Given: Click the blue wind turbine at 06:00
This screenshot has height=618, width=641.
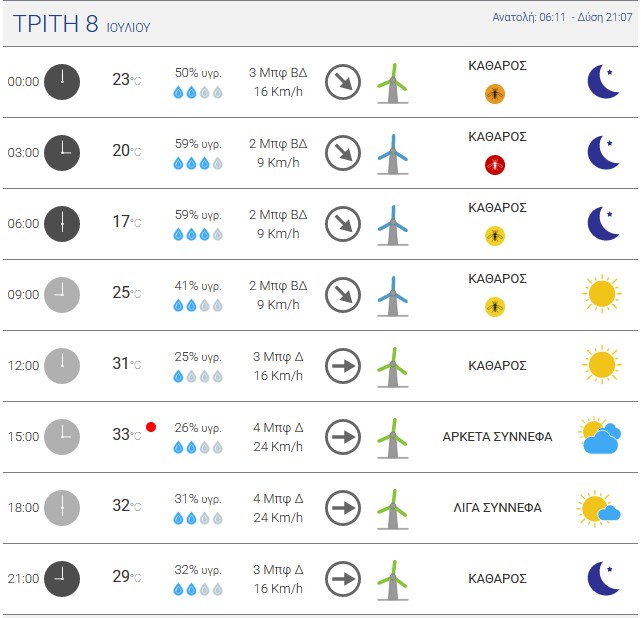Looking at the screenshot, I should coord(392,225).
